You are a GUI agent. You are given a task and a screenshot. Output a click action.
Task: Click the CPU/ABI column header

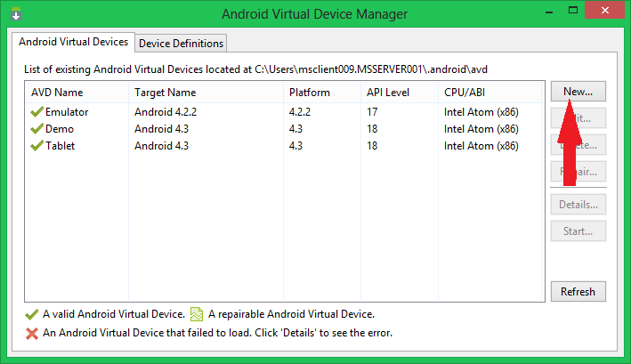[465, 93]
